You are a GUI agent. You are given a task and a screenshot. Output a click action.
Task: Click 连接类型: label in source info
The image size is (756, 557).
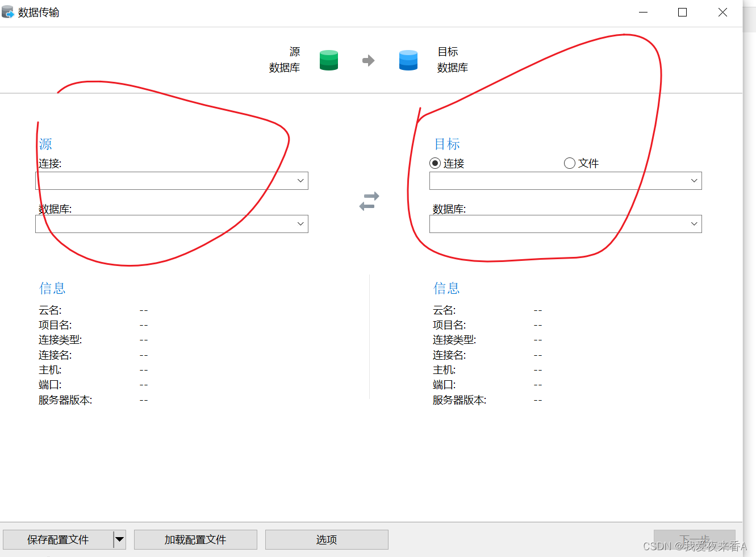[60, 340]
